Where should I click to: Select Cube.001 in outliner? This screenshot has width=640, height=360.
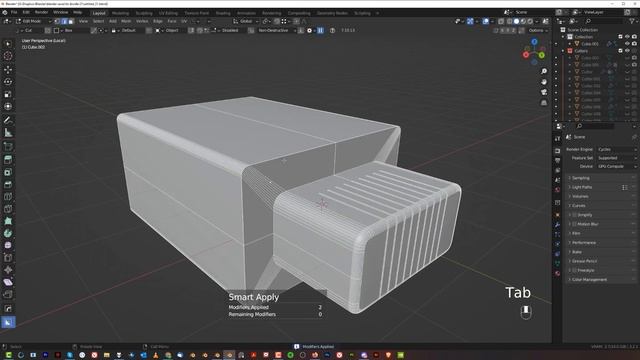[x=590, y=44]
